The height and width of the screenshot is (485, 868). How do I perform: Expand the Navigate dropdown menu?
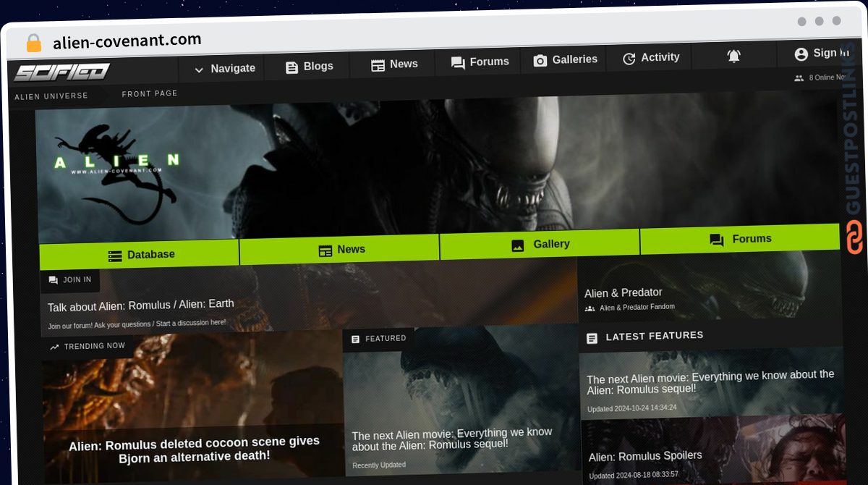pos(224,69)
